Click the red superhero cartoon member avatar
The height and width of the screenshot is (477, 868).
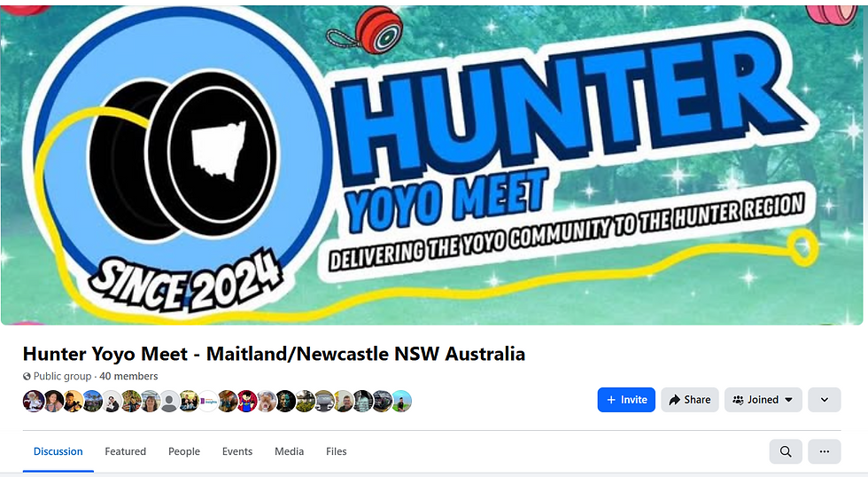[247, 401]
